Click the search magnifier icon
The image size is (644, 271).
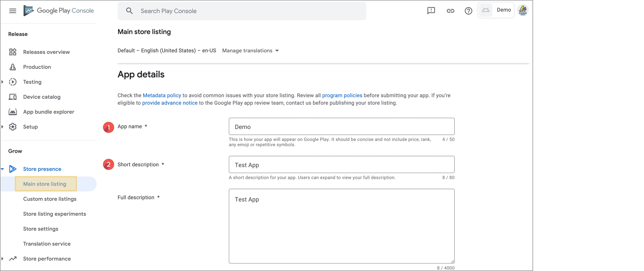129,11
